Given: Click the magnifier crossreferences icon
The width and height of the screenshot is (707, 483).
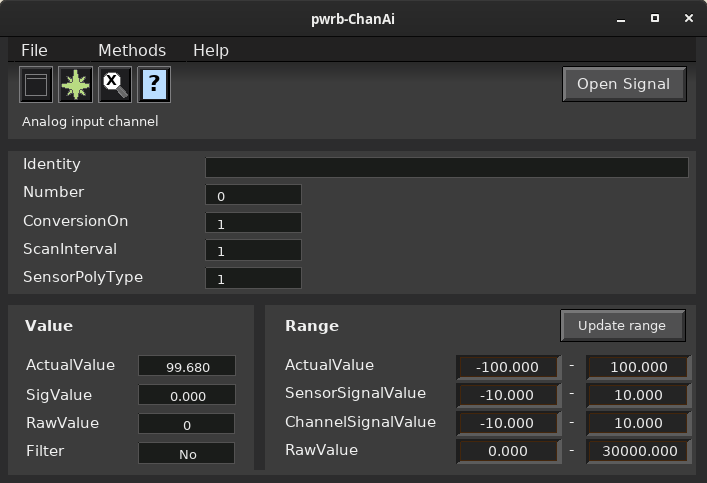Looking at the screenshot, I should tap(115, 85).
